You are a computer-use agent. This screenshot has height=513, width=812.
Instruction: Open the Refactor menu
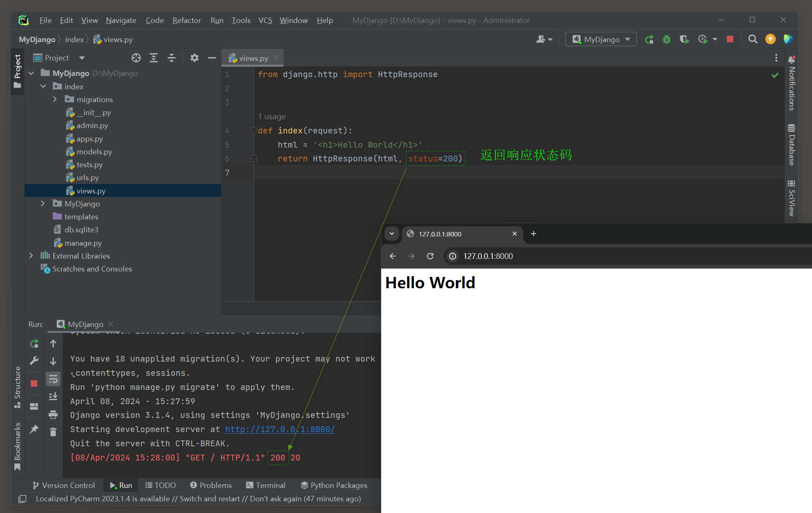pos(187,20)
